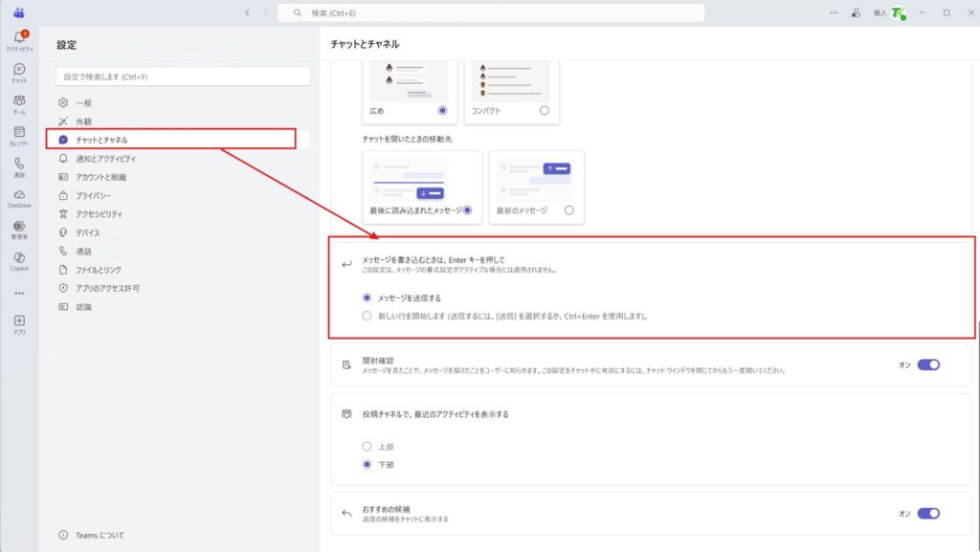Choose top (上部) for recent activity

pos(367,446)
